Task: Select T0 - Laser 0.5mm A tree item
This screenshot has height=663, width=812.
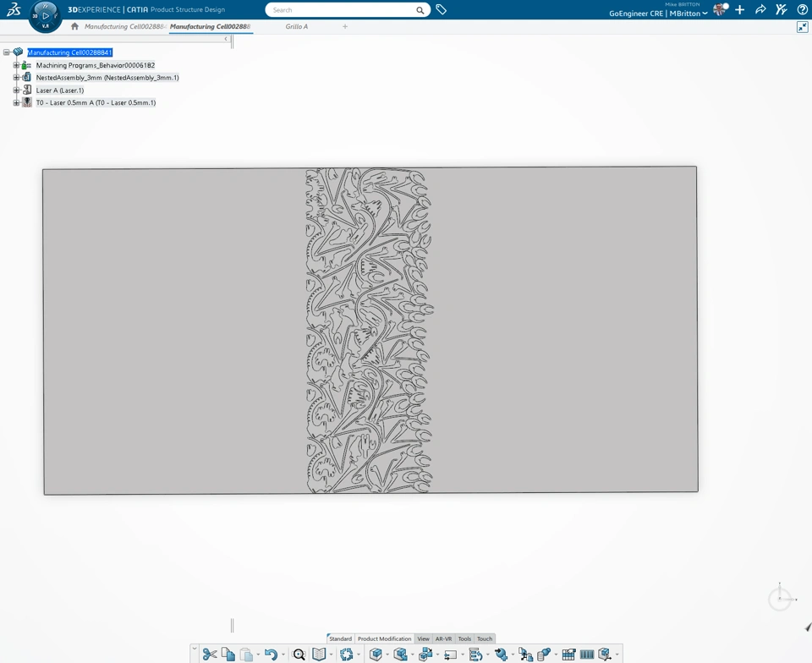Action: click(x=96, y=102)
